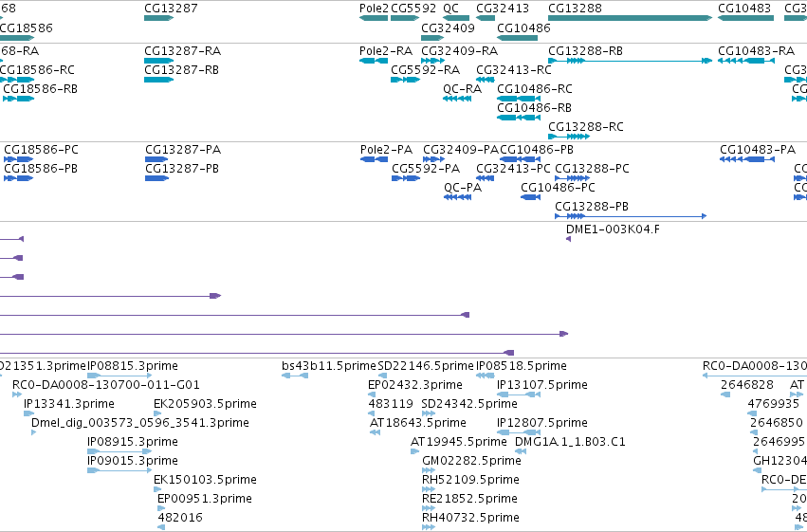807x532 pixels.
Task: Click the 483119 feature
Action: pyautogui.click(x=373, y=413)
